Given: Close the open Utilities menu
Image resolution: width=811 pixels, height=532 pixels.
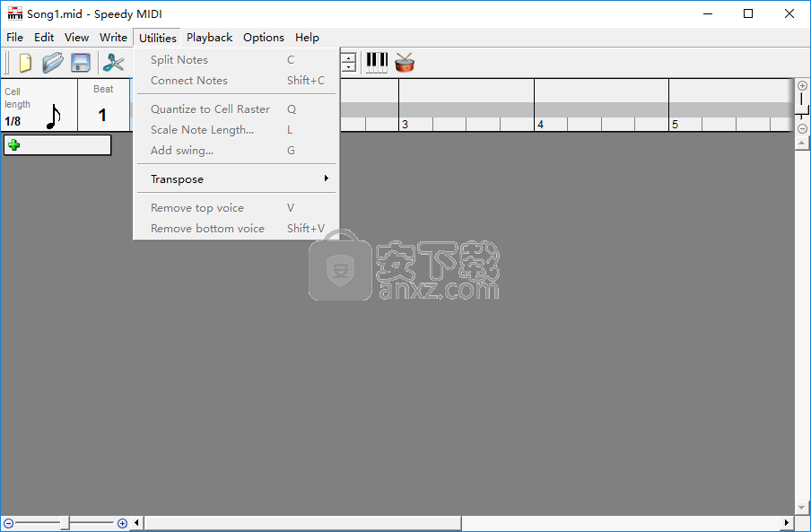Looking at the screenshot, I should tap(157, 38).
